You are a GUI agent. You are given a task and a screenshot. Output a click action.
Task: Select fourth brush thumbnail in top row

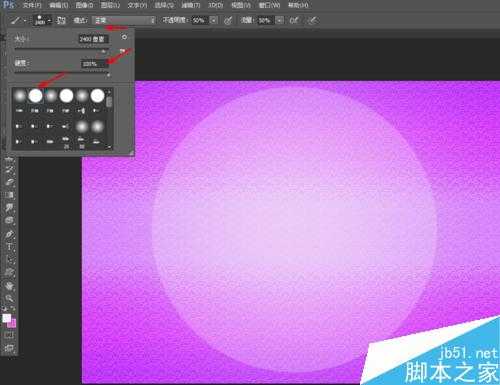pyautogui.click(x=66, y=96)
